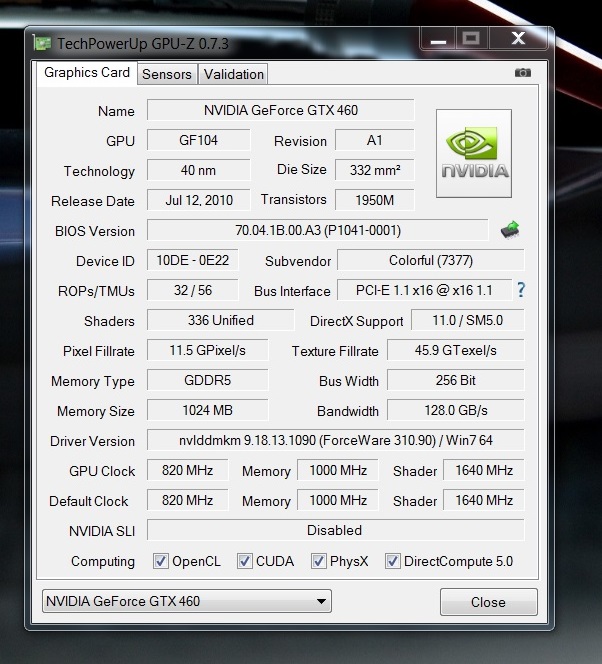Select the Device ID field 10DE - 0E22
602x664 pixels.
pyautogui.click(x=193, y=260)
